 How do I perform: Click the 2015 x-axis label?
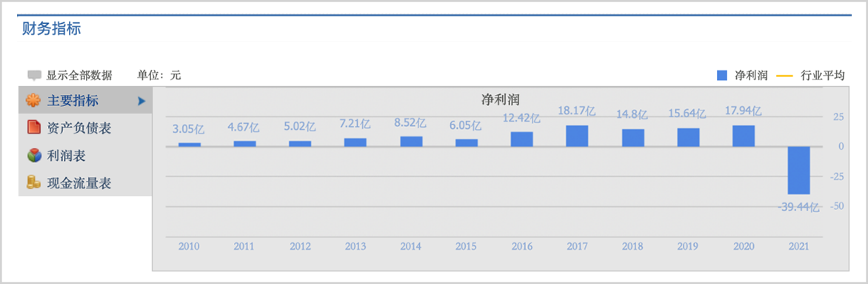(x=466, y=247)
